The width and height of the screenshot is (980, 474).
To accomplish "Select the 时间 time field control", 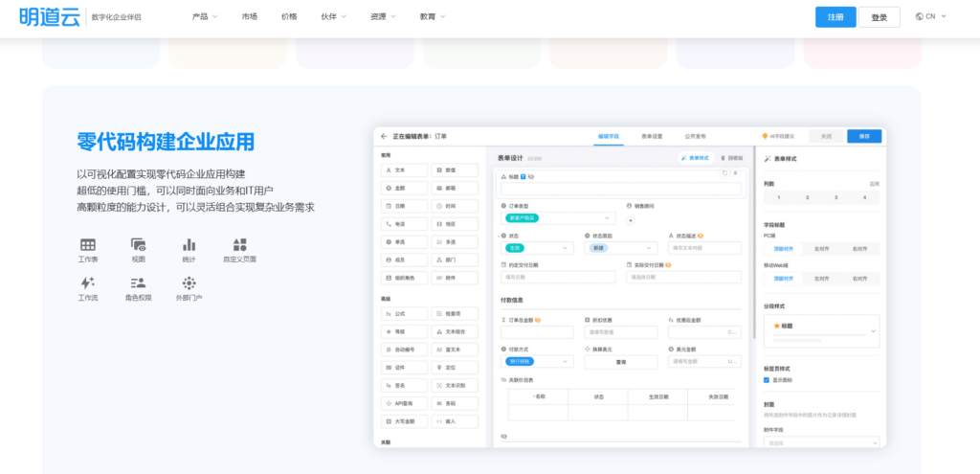I will click(x=455, y=206).
